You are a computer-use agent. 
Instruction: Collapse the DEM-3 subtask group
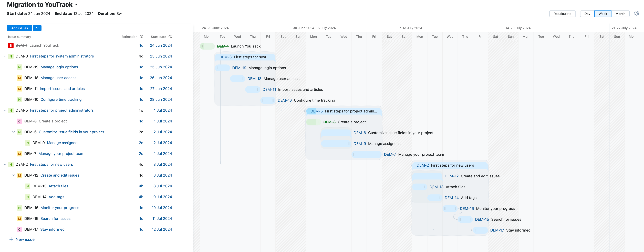5,56
